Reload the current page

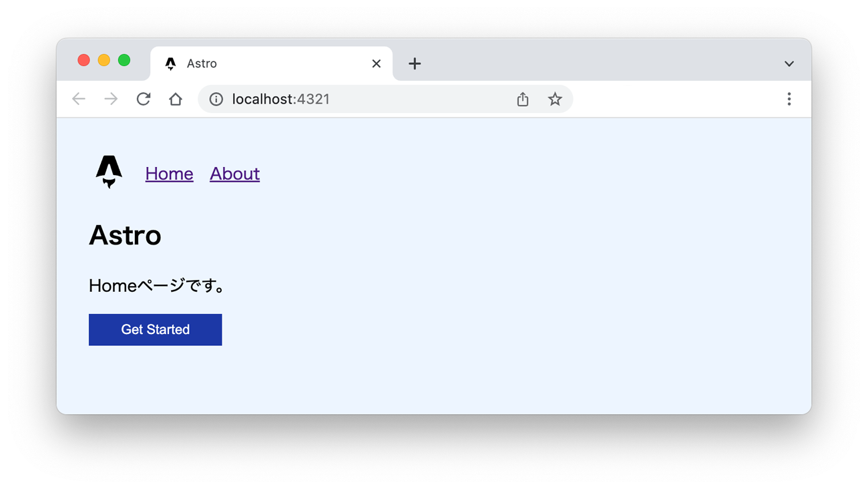pos(143,98)
